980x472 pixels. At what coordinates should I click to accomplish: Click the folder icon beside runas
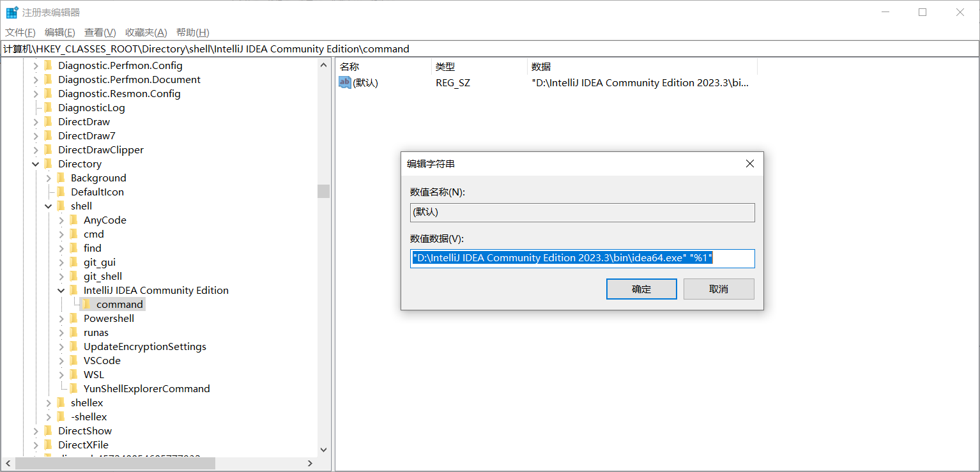pyautogui.click(x=74, y=332)
